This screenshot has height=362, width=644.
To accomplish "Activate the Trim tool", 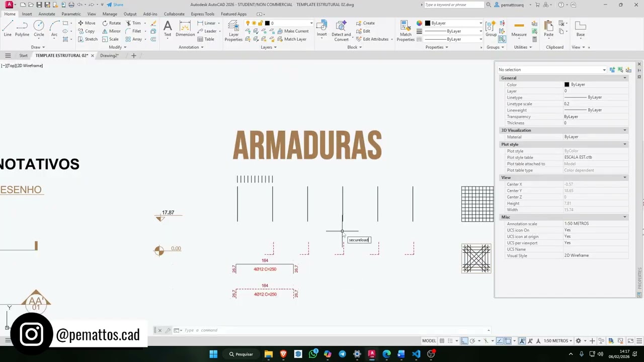I will click(x=133, y=23).
